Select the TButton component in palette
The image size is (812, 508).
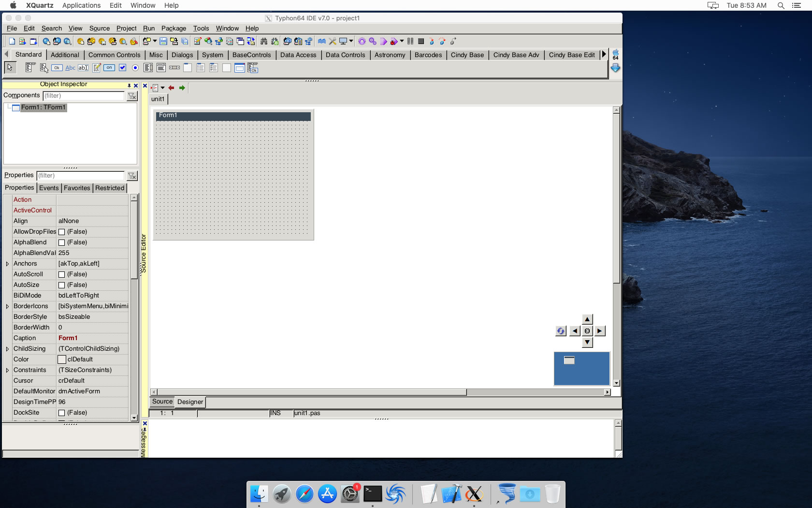point(57,68)
